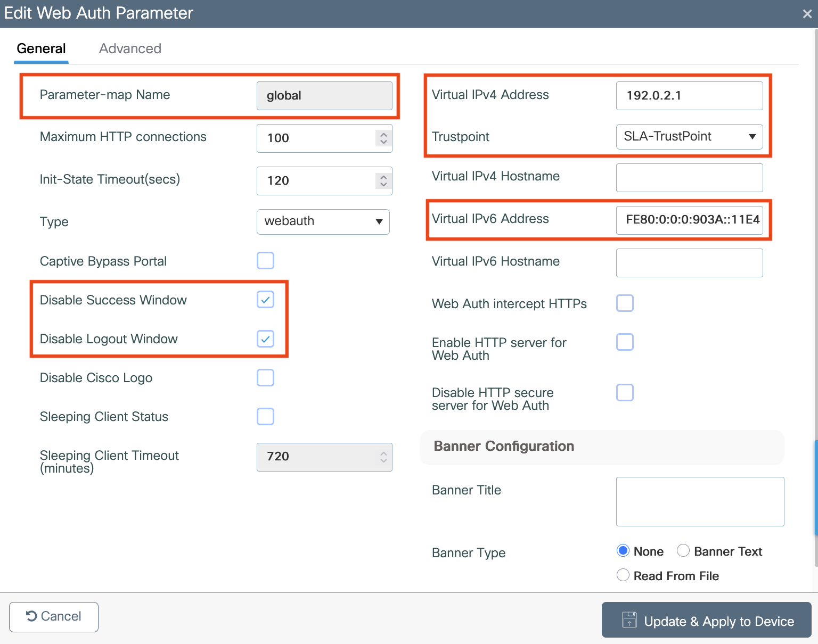Screen dimensions: 818x644
Task: Select the Banner Text radio option
Action: [x=683, y=551]
